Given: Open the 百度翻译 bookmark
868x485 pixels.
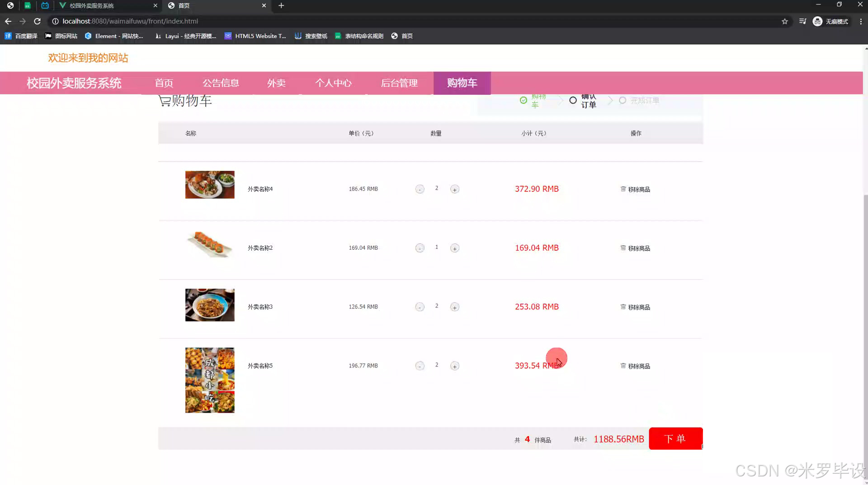Looking at the screenshot, I should point(21,36).
